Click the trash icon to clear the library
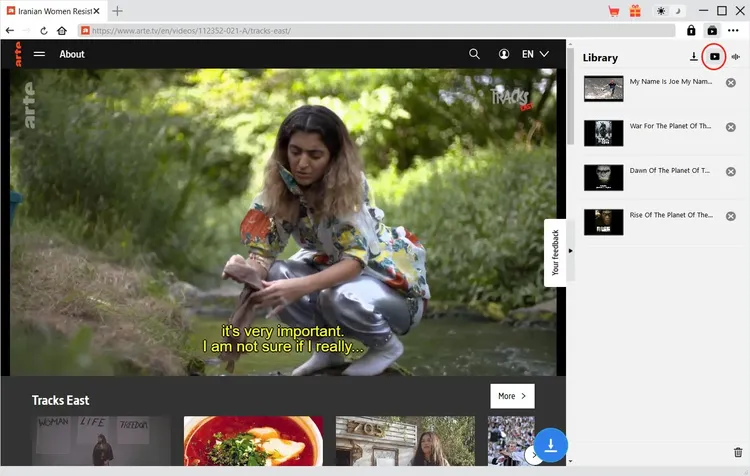The width and height of the screenshot is (750, 476). click(738, 453)
